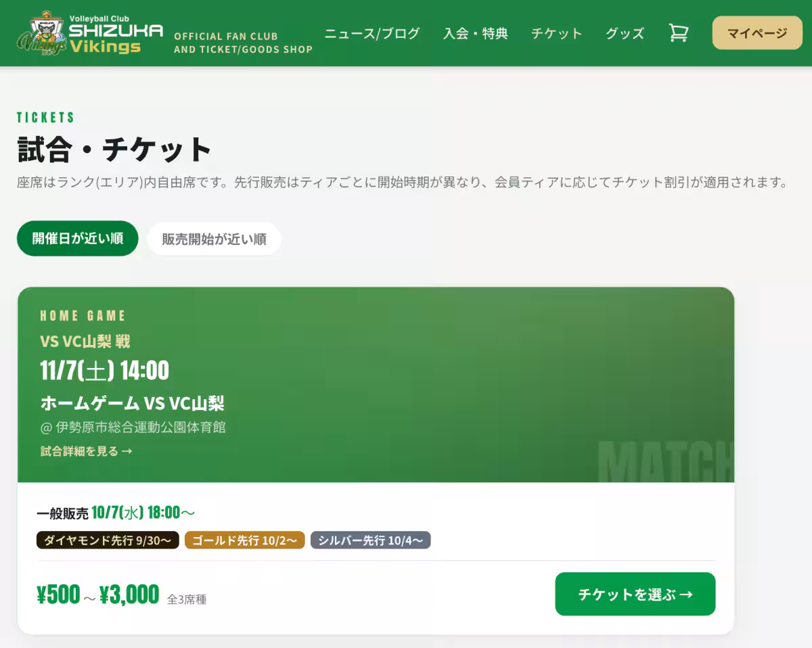The image size is (812, 648).
Task: Select ダイヤモンド先行 9/30〜 badge
Action: pos(108,540)
